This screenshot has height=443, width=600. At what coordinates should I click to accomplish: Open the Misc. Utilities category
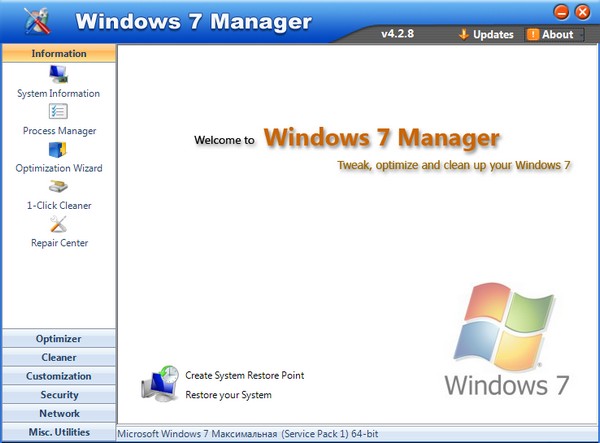pyautogui.click(x=58, y=433)
